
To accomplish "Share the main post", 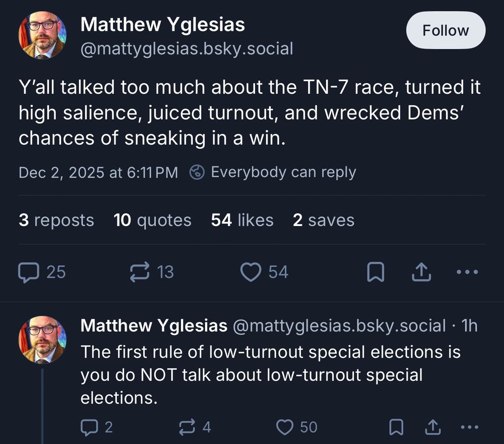I will click(x=421, y=271).
